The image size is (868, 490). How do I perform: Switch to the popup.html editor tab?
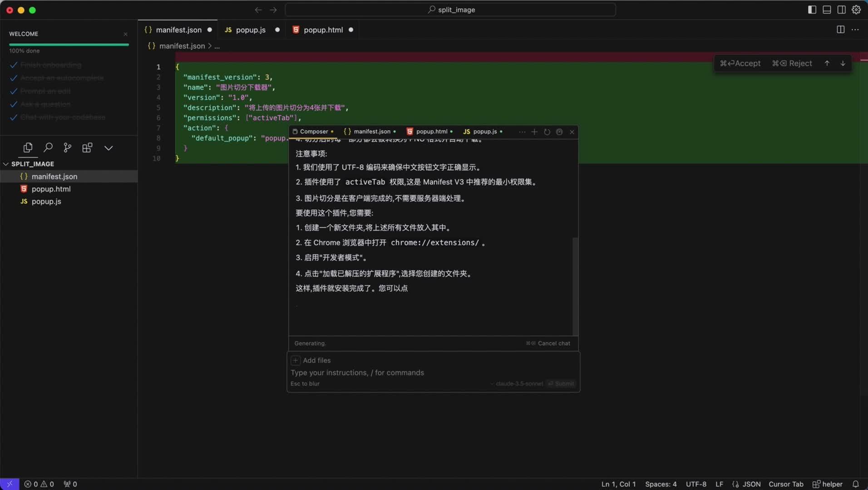click(323, 29)
